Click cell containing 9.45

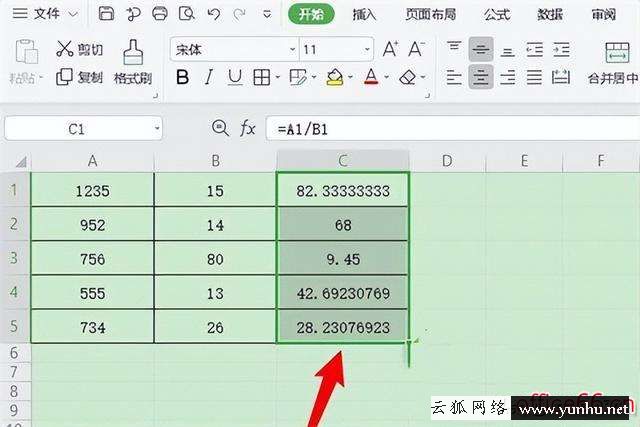343,259
